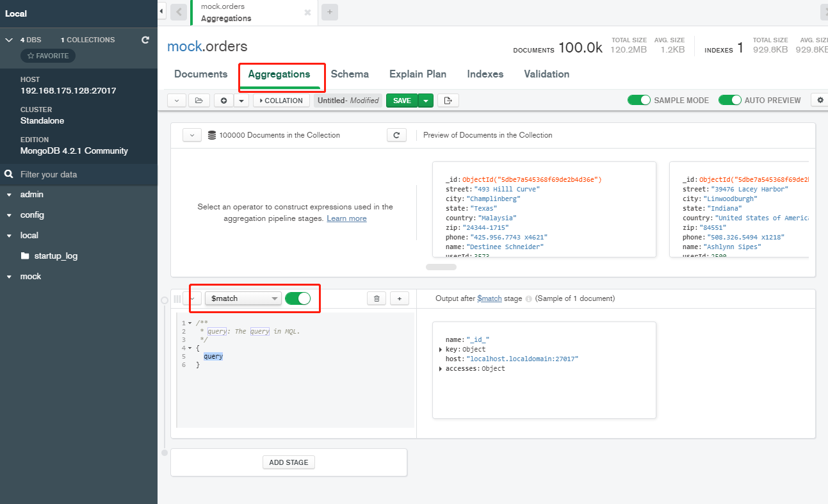Click the info icon beside $match stage
The image size is (828, 504).
(x=529, y=298)
